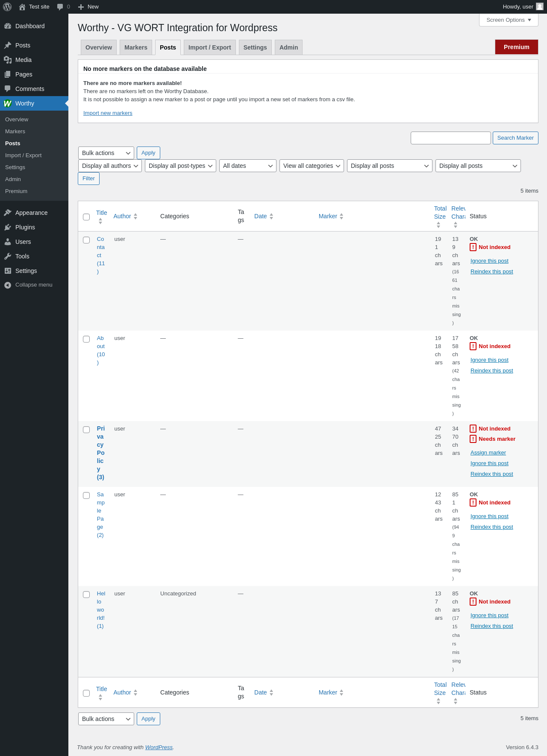
Task: Switch to the Admin tab
Action: pyautogui.click(x=289, y=47)
